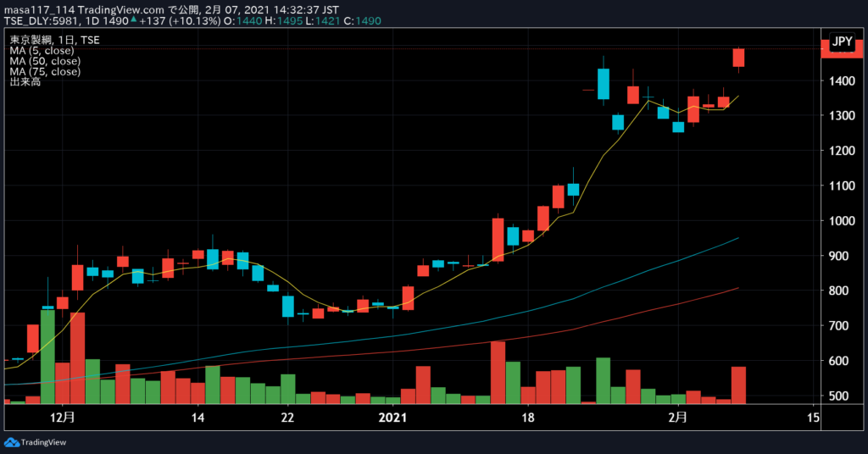Click the 15 date axis label
The width and height of the screenshot is (868, 454).
[813, 418]
